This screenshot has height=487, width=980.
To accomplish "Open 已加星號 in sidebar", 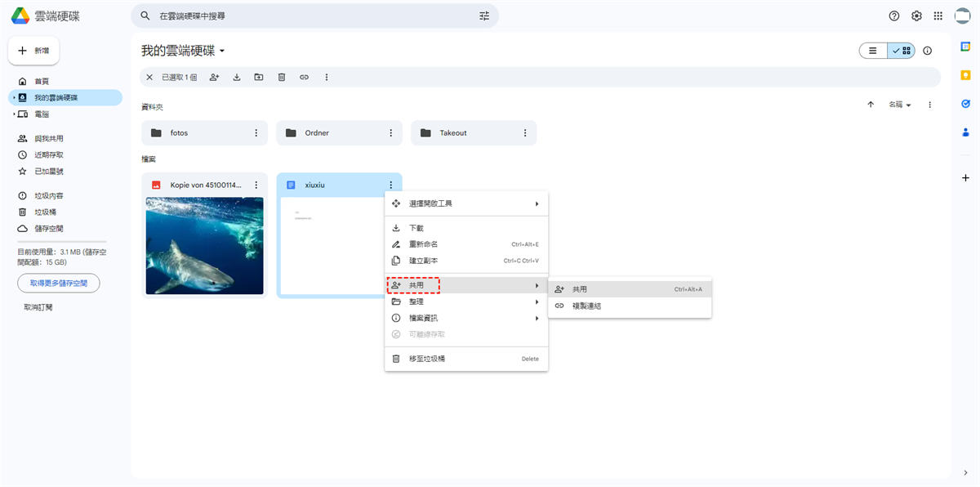I will pyautogui.click(x=65, y=171).
